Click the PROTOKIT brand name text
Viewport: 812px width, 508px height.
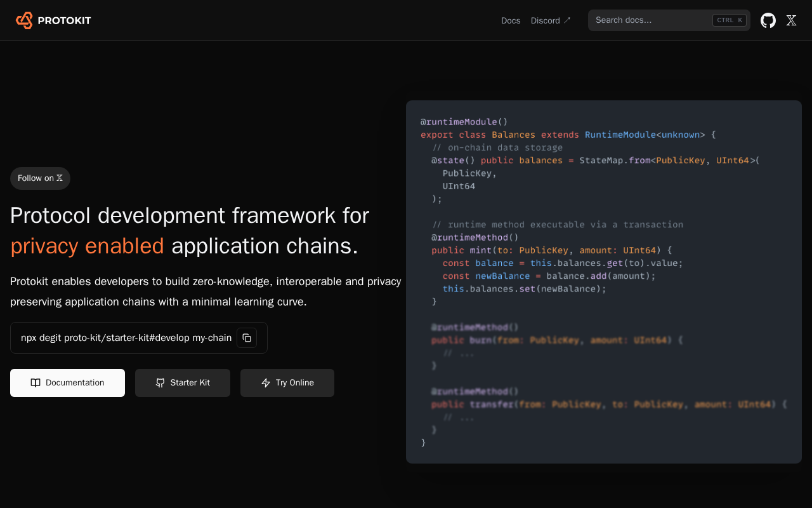click(x=64, y=20)
